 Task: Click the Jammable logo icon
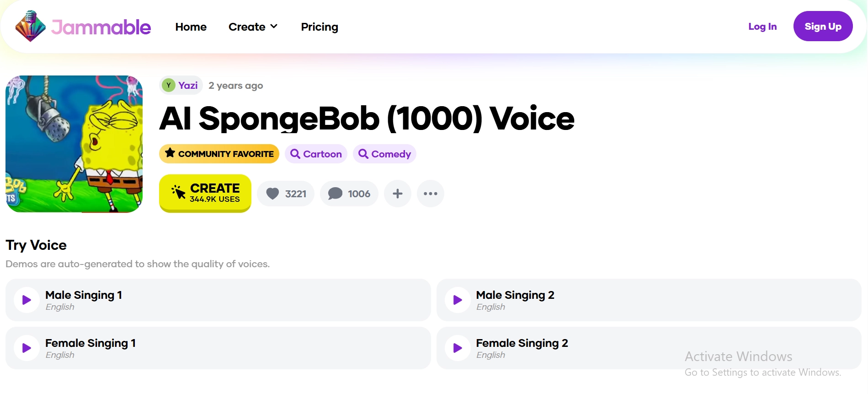[x=29, y=26]
